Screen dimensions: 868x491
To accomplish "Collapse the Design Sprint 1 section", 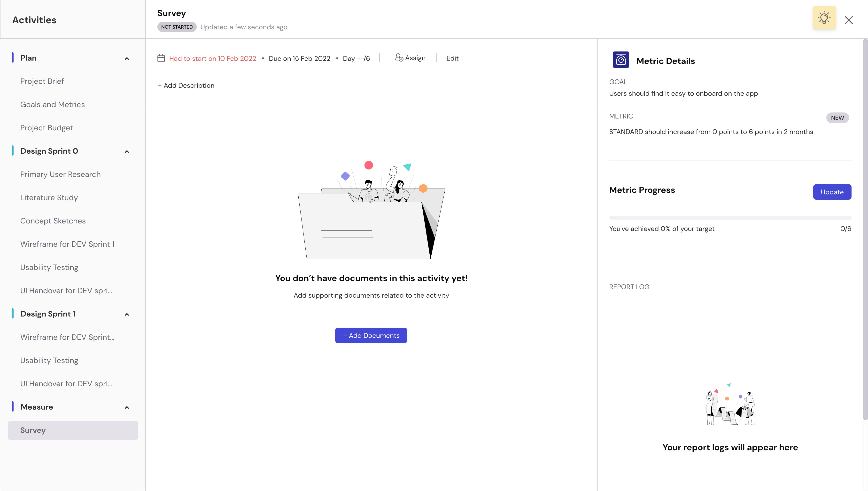I will pos(127,315).
